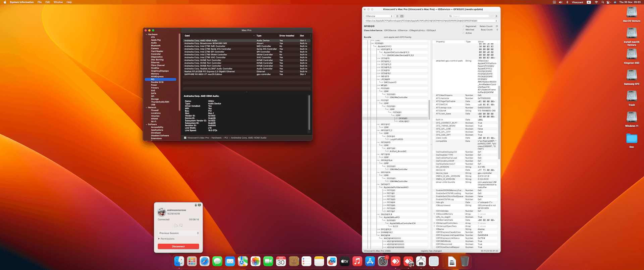Open the System Information menu

(22, 2)
